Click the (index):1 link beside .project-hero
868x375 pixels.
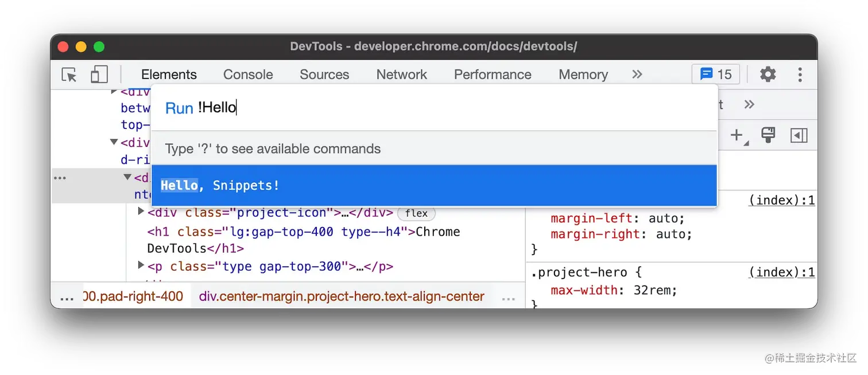pos(781,272)
